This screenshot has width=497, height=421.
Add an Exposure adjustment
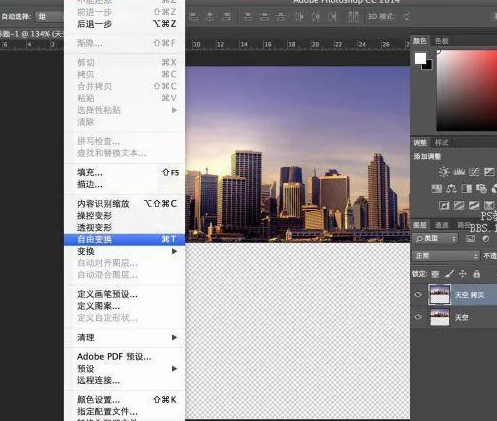pyautogui.click(x=489, y=172)
